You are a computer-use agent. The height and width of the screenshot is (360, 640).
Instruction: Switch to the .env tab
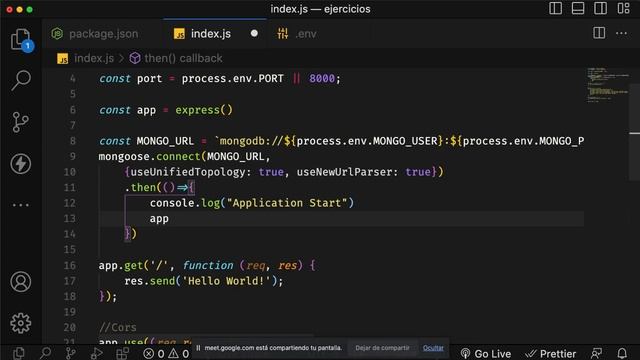click(x=297, y=34)
